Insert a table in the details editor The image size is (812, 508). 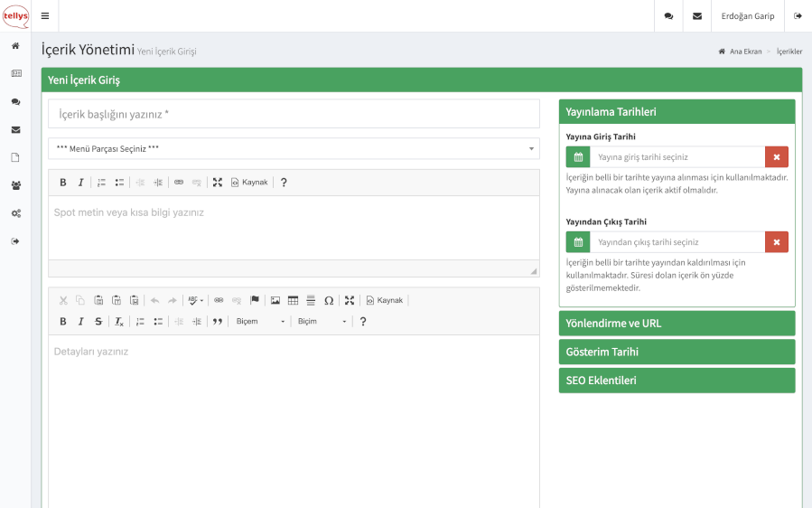293,300
